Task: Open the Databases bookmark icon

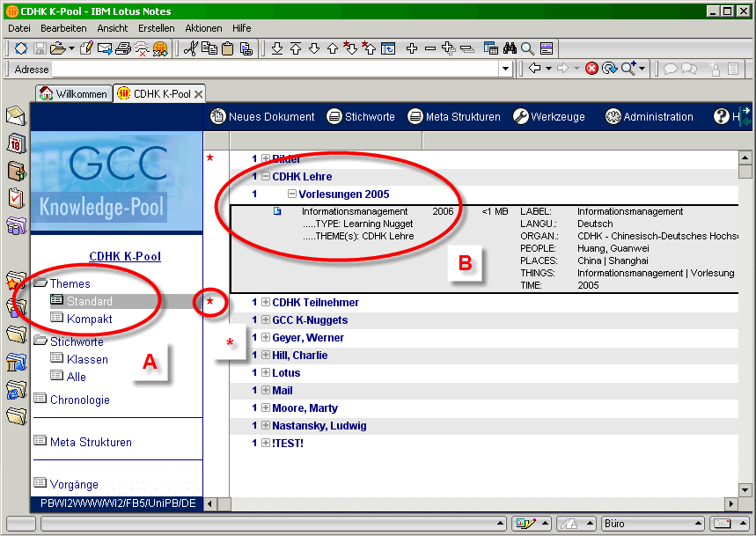Action: [x=16, y=225]
